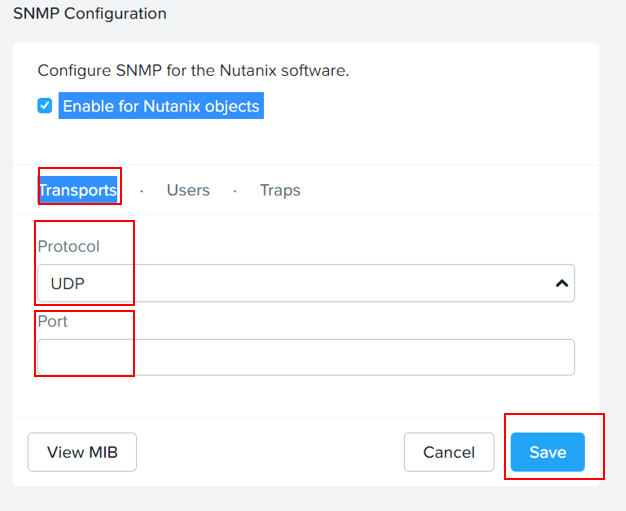Open the Protocol combo box showing UDP
This screenshot has height=511, width=626.
306,283
